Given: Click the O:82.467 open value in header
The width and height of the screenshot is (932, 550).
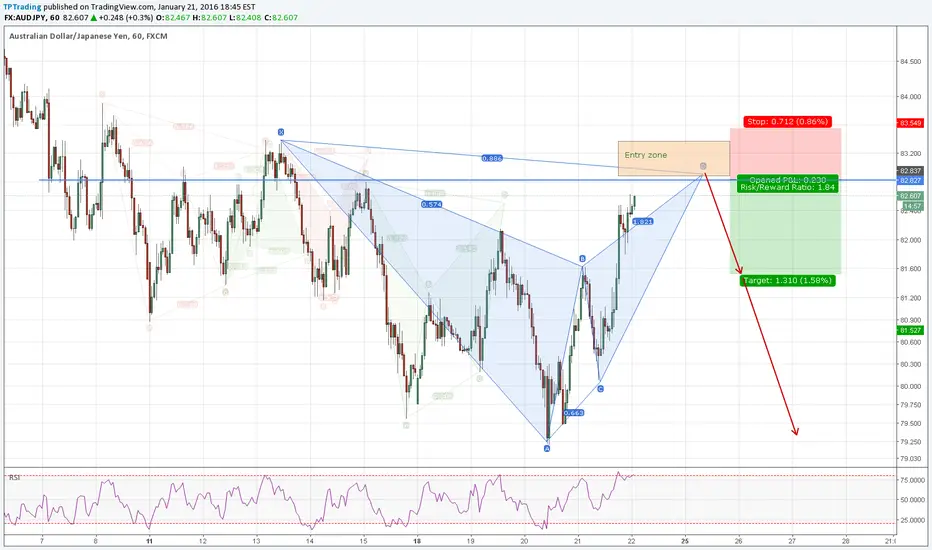Looking at the screenshot, I should pos(173,18).
